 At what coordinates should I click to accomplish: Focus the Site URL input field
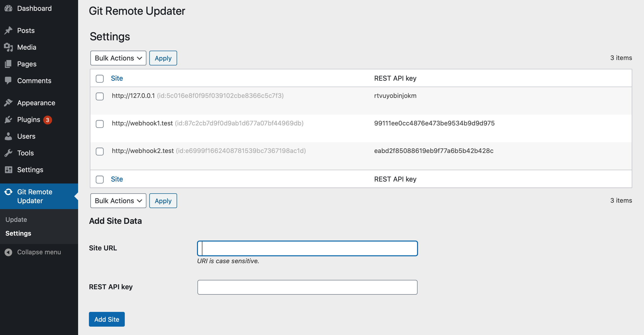click(x=308, y=248)
